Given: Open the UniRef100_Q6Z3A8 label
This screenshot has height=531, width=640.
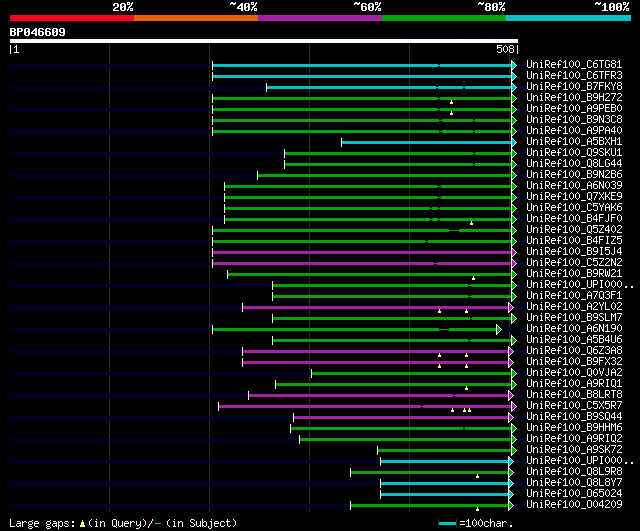Looking at the screenshot, I should click(574, 351).
